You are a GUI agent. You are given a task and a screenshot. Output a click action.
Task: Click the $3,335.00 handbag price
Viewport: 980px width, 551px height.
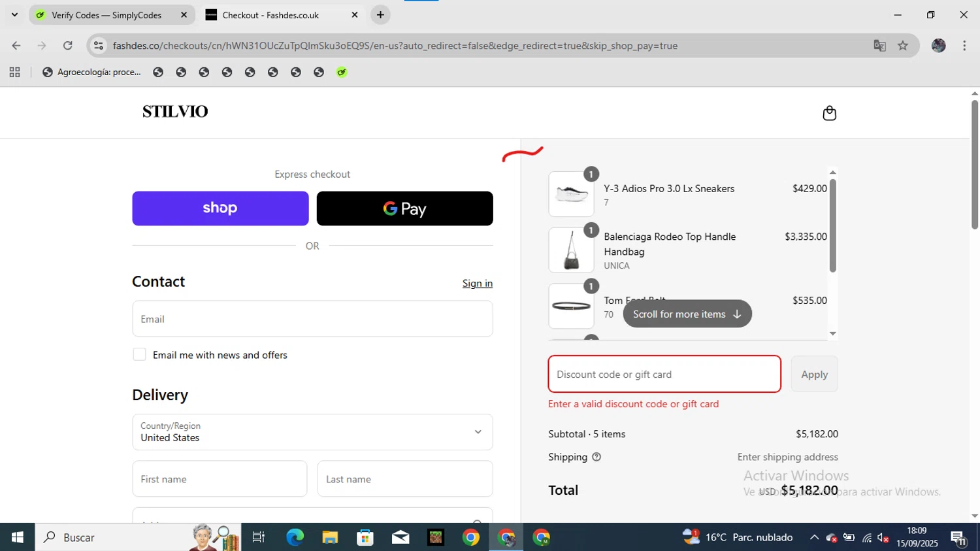(806, 237)
